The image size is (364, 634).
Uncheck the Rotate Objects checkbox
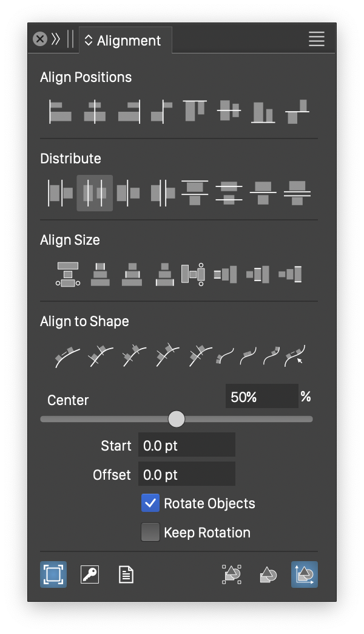pyautogui.click(x=150, y=503)
